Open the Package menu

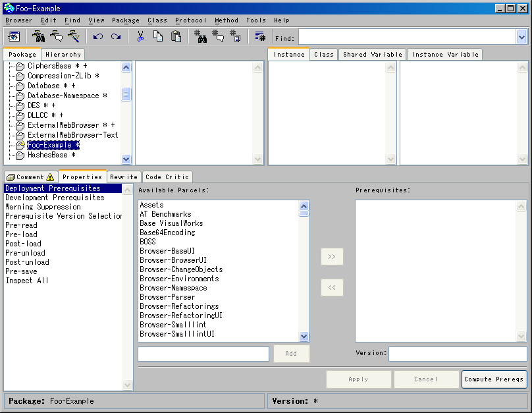126,20
